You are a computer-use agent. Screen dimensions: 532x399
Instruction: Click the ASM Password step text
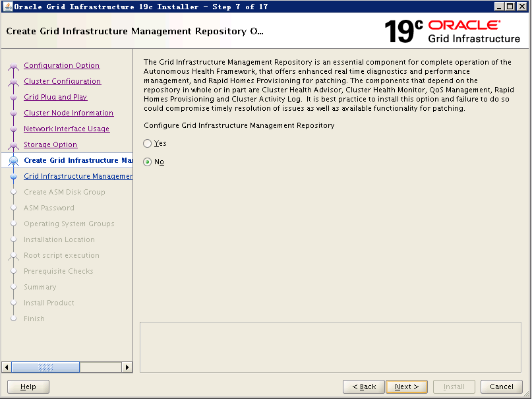49,208
